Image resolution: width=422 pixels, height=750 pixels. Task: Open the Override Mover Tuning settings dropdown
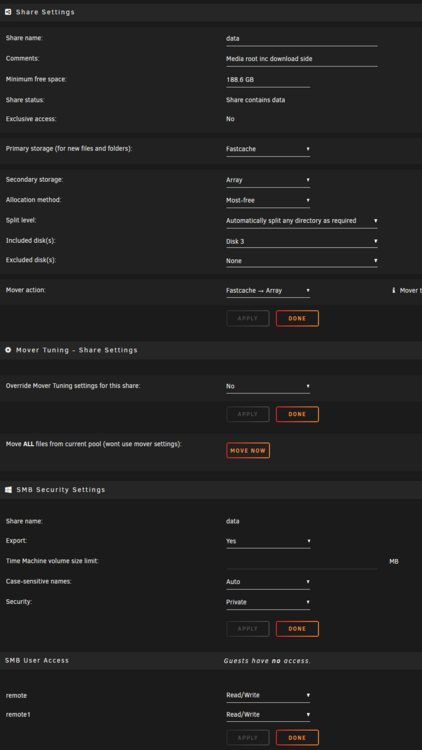pyautogui.click(x=268, y=386)
